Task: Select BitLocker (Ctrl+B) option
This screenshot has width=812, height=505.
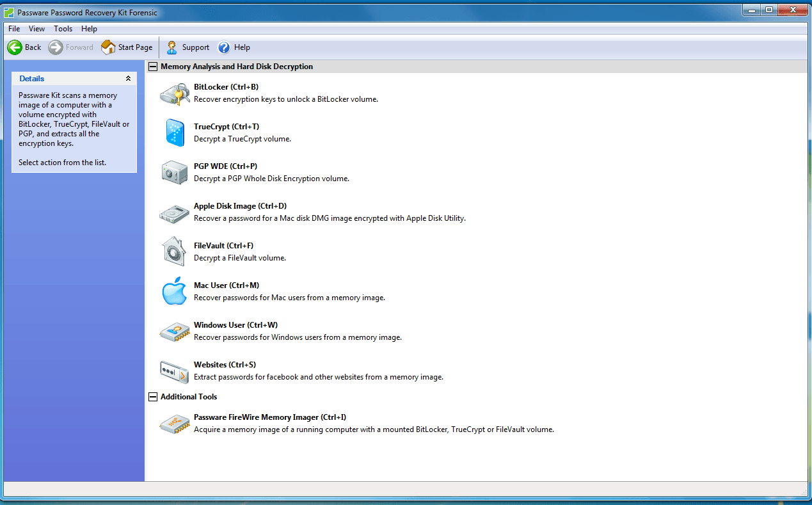Action: click(226, 87)
